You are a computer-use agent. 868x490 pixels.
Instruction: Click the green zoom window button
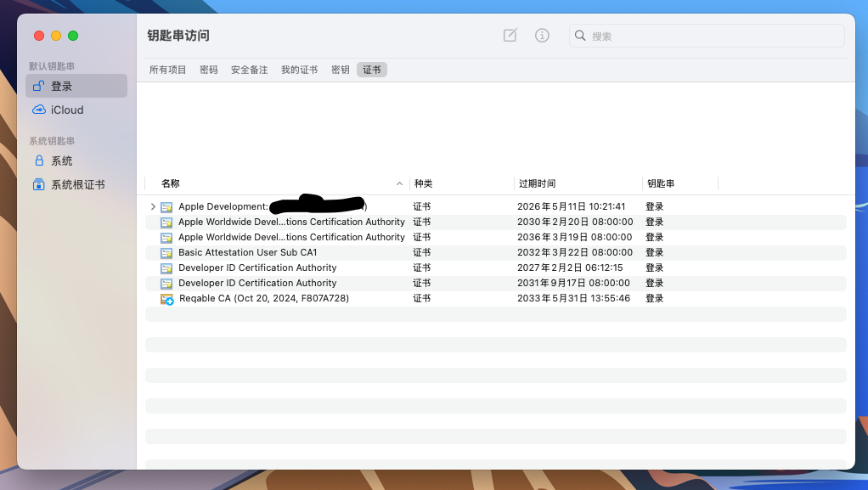(x=73, y=36)
